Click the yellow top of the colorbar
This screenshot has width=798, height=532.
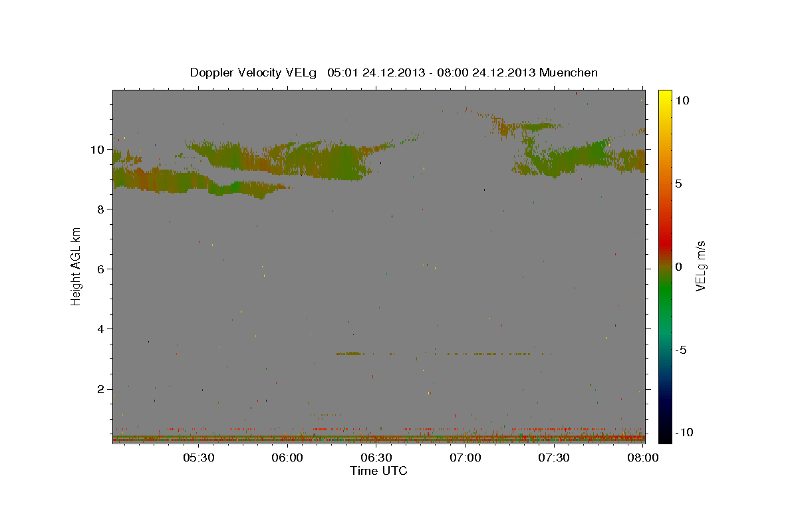[664, 96]
